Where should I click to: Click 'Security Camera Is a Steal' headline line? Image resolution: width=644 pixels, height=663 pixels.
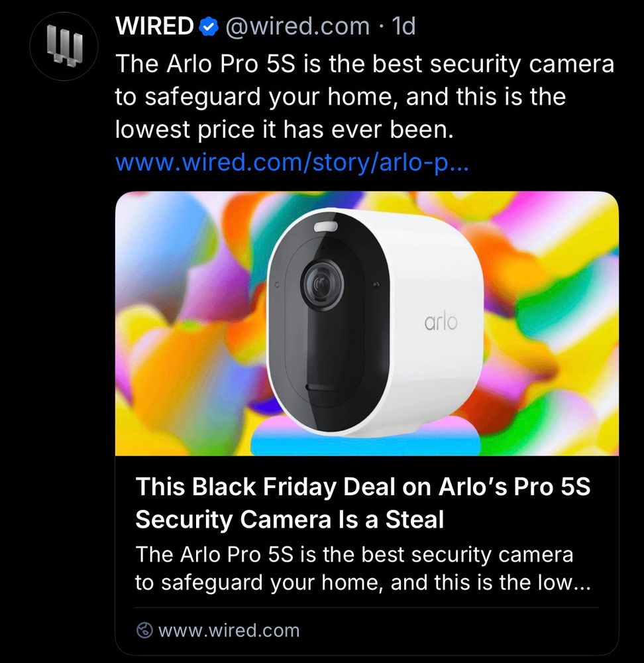coord(290,519)
